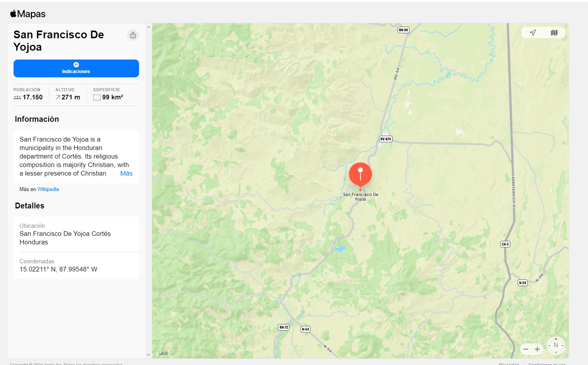588x365 pixels.
Task: Click the red San Francisco De Yojoa pin
Action: click(360, 175)
